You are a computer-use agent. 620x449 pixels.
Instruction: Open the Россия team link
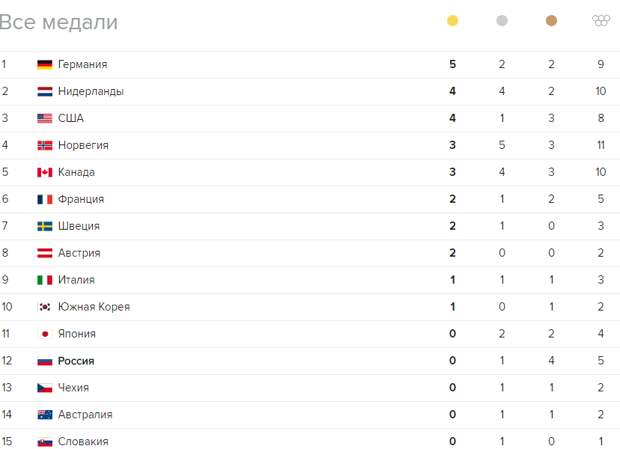[x=76, y=361]
